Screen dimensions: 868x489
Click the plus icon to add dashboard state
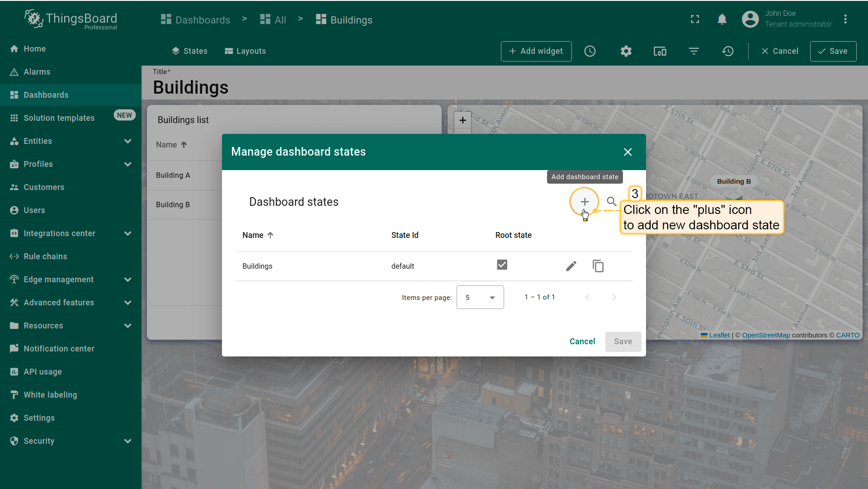pos(585,202)
